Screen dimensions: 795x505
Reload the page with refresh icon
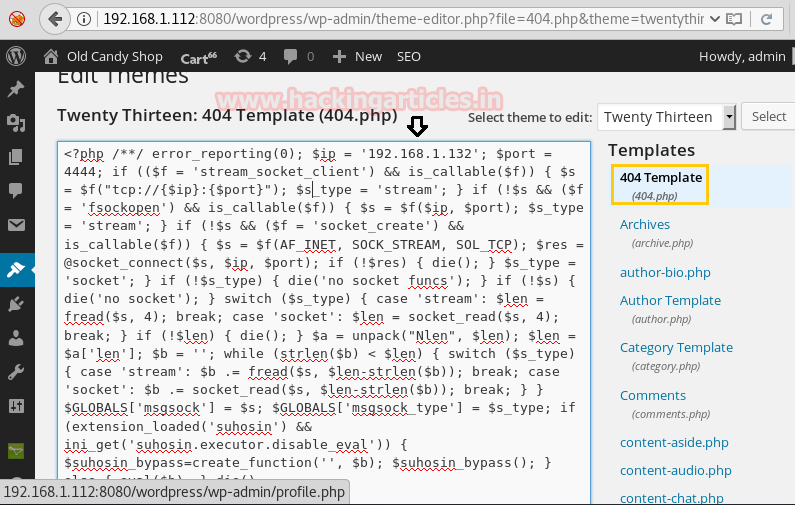(766, 19)
